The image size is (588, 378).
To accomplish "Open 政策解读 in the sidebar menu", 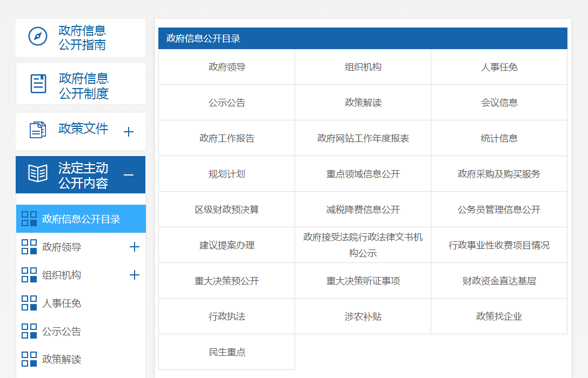I will click(62, 360).
